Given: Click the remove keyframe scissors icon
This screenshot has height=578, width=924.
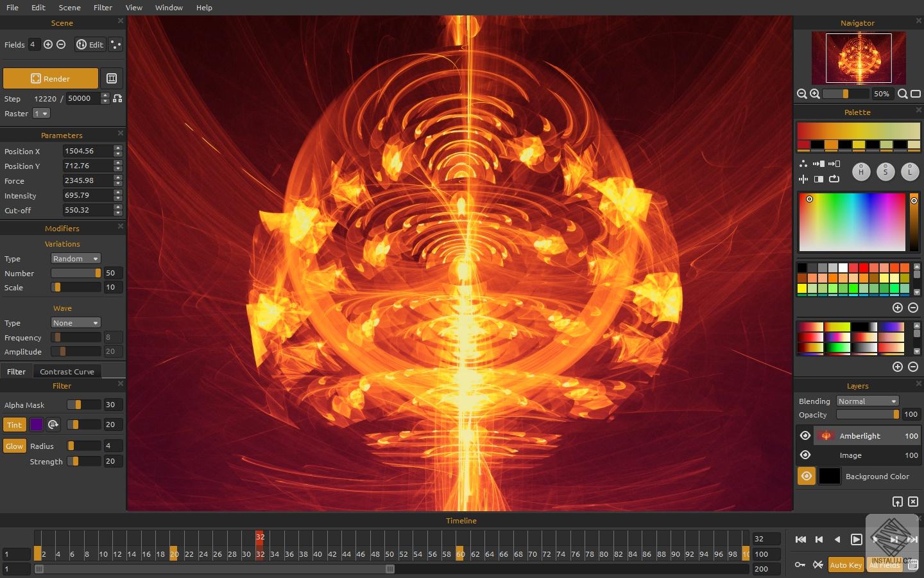Looking at the screenshot, I should (x=817, y=565).
